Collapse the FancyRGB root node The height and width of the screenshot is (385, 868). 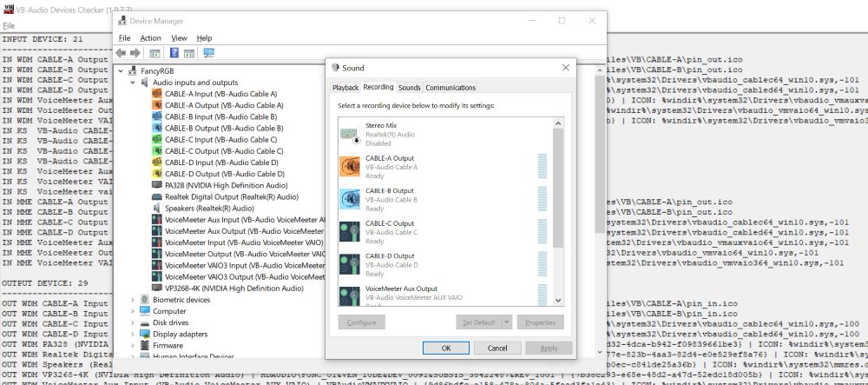(x=122, y=71)
